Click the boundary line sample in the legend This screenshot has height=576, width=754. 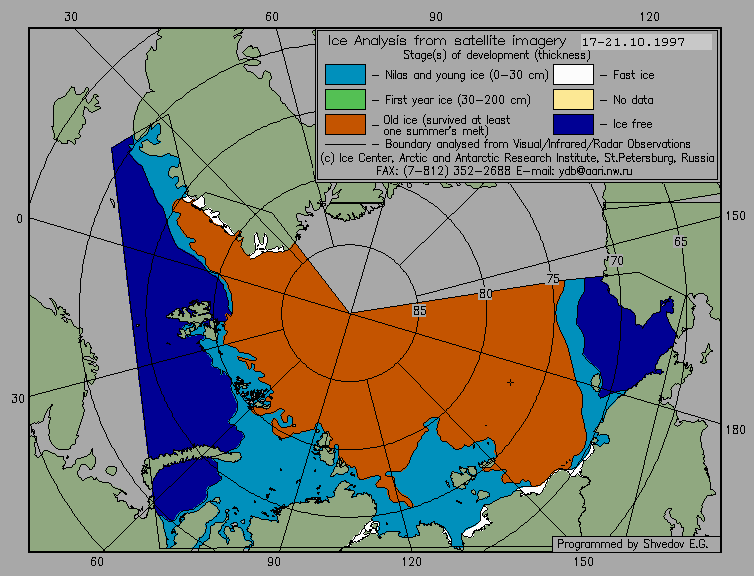[x=345, y=144]
